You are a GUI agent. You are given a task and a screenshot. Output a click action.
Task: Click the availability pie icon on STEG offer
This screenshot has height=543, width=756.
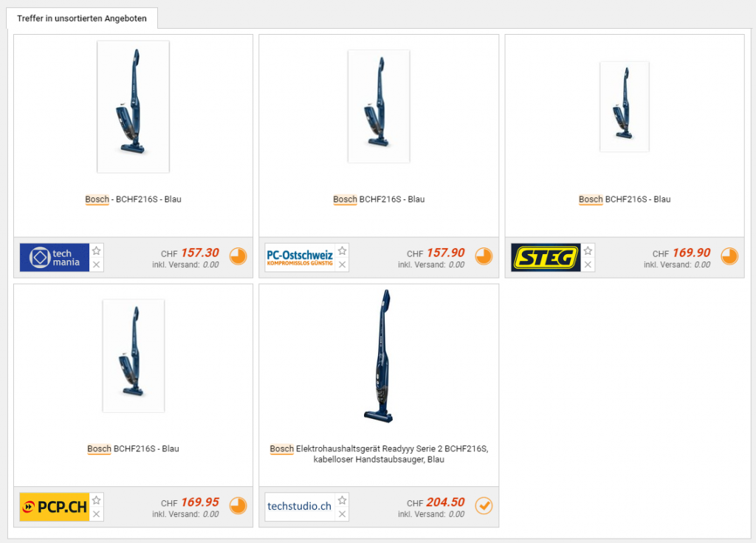click(729, 256)
